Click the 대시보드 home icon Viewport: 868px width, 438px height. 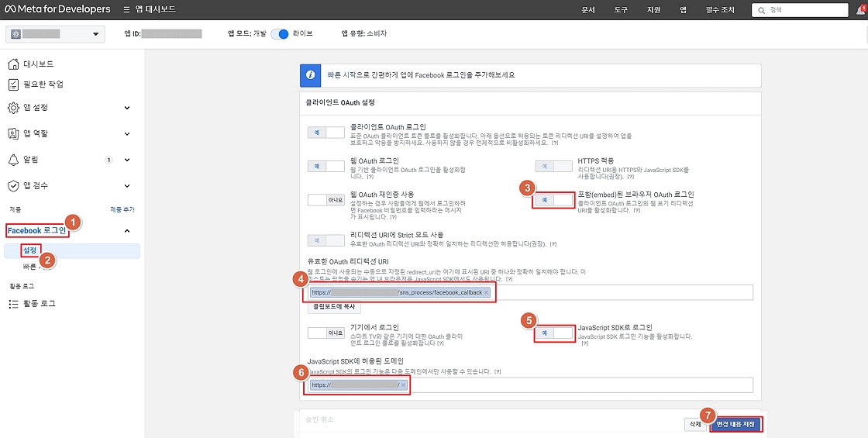13,64
